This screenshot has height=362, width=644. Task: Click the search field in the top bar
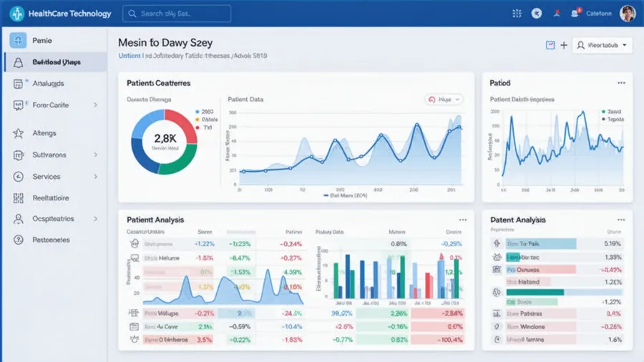tap(177, 14)
